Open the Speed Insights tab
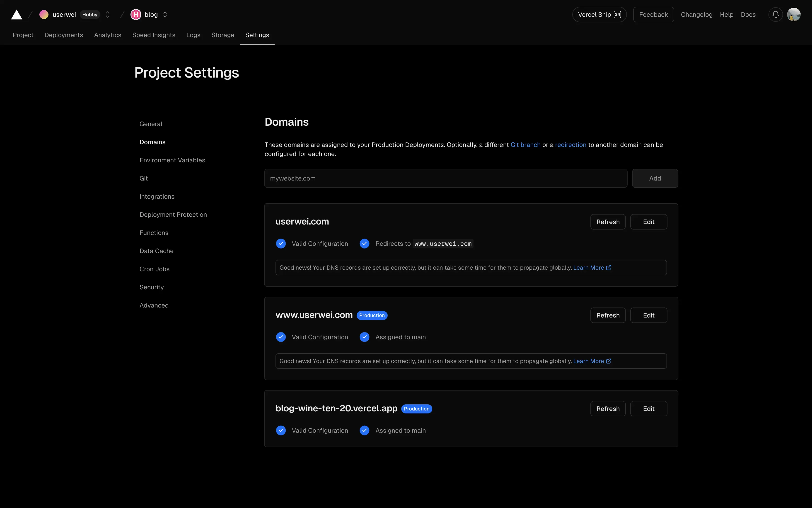 [x=154, y=35]
